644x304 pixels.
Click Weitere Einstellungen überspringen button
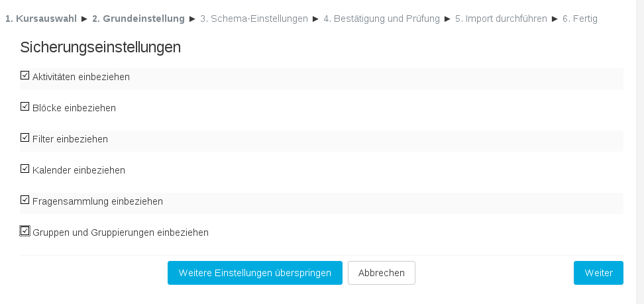pos(254,273)
